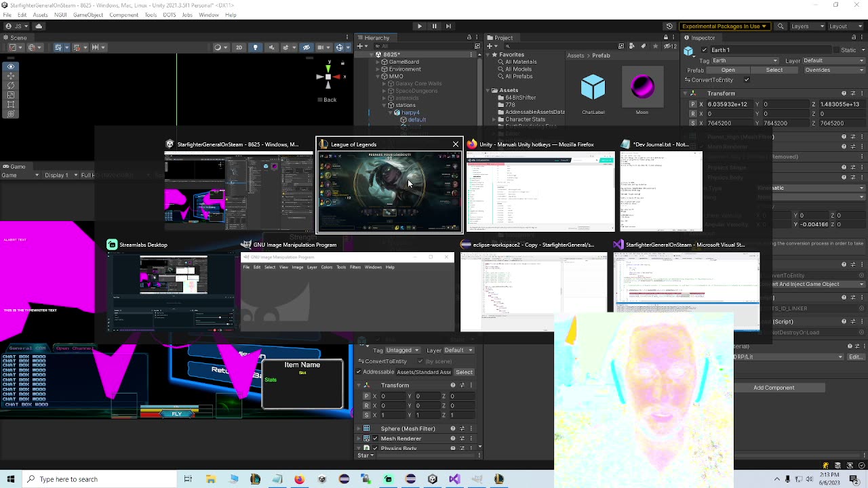Screen dimensions: 868x488
Task: Toggle scene lighting bulb icon
Action: [x=255, y=47]
